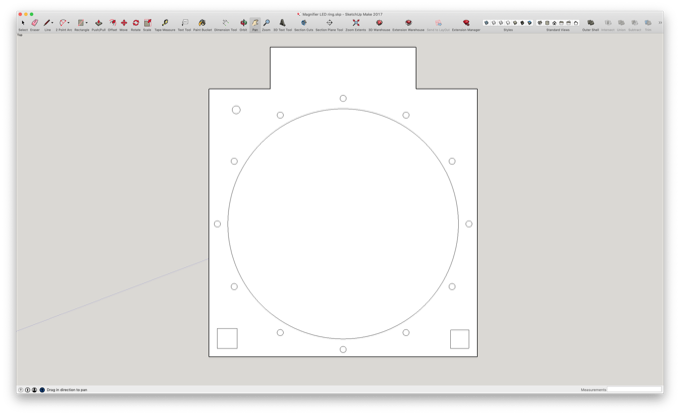
Task: Click the bottom-left square cutout in drawing
Action: pyautogui.click(x=227, y=338)
